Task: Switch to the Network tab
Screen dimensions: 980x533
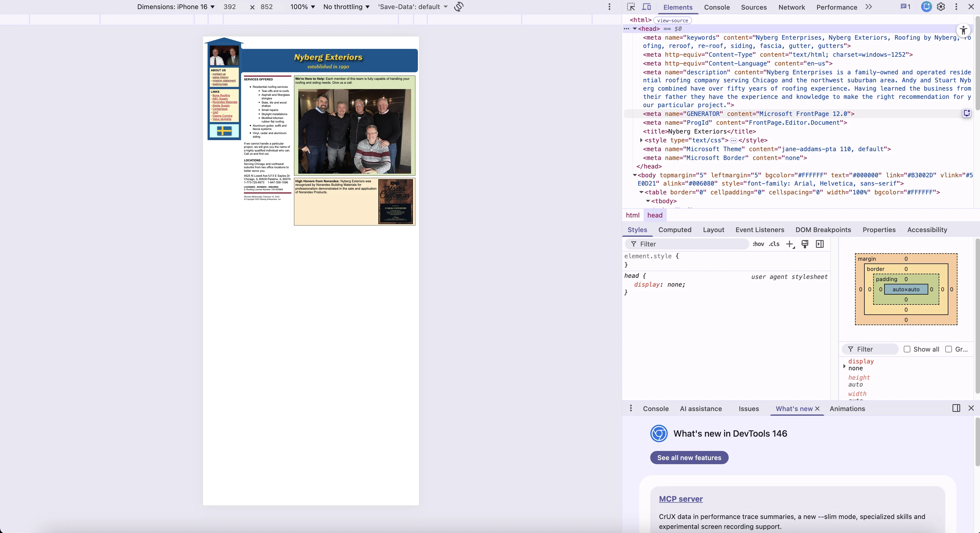Action: pos(792,7)
